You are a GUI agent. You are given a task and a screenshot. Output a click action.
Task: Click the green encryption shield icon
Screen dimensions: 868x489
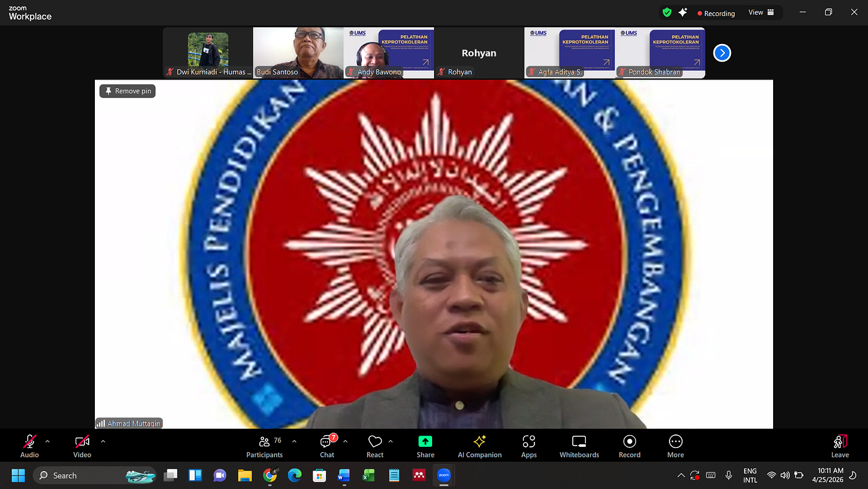click(x=666, y=12)
